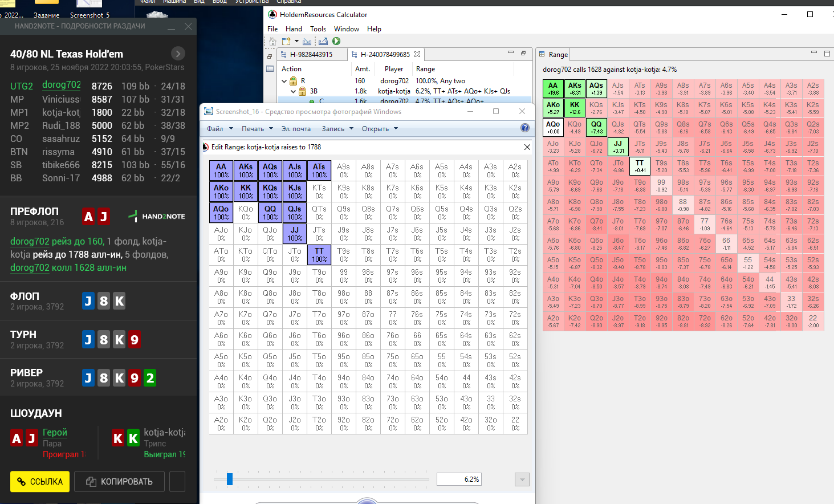This screenshot has height=504, width=834.
Task: Click the Range tab grid icon
Action: 542,54
